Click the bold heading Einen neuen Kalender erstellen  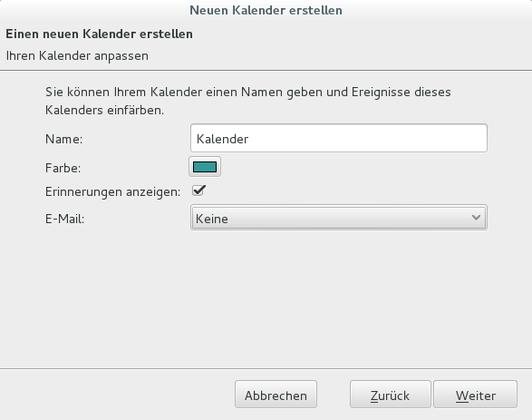(x=99, y=34)
